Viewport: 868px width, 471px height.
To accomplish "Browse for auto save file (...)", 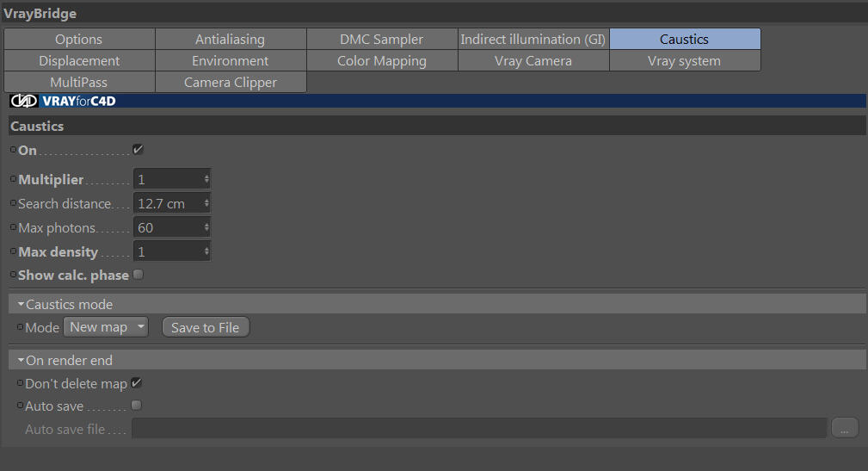I will coord(845,428).
